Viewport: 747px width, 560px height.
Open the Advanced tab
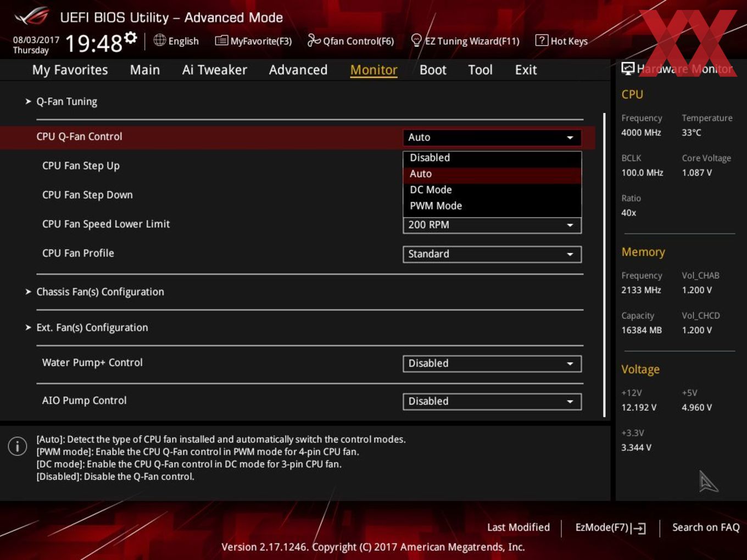click(x=298, y=70)
